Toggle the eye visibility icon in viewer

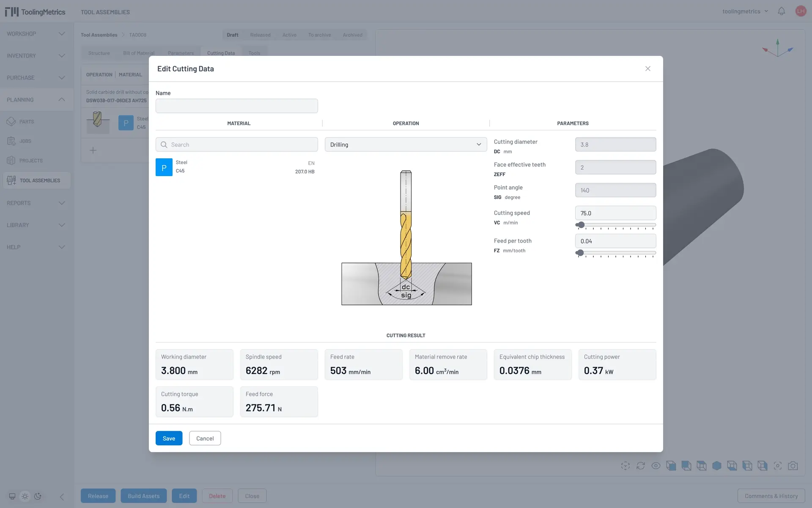(x=656, y=466)
